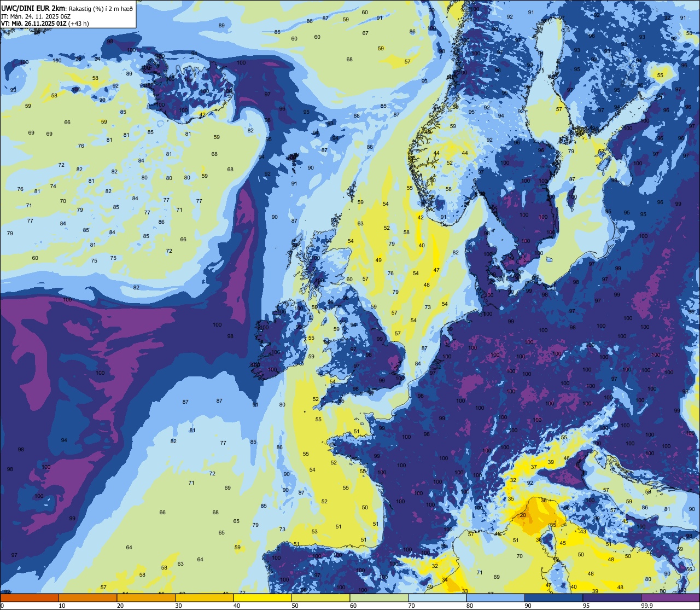
Task: Click the 95–99.9 indigo legend swatch
Action: (612, 597)
